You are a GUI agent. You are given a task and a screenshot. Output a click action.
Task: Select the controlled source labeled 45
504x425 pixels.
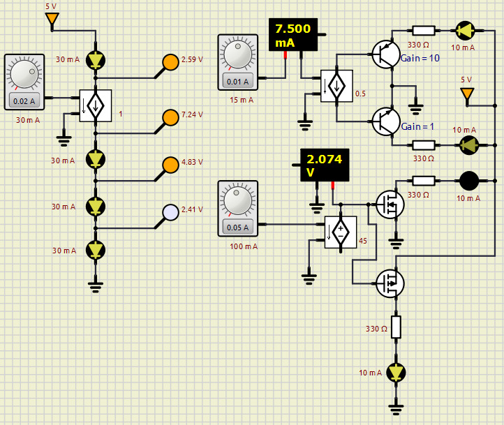pyautogui.click(x=341, y=232)
